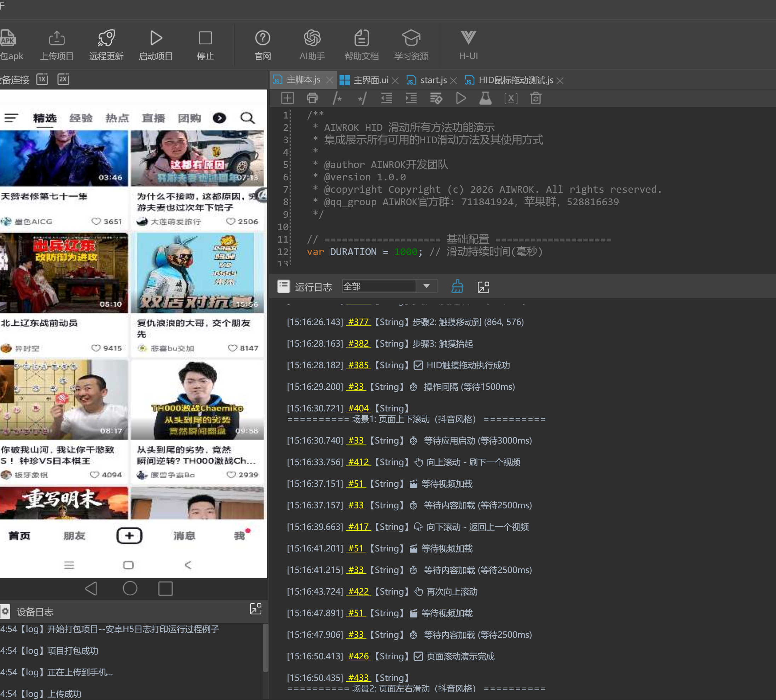This screenshot has width=776, height=700.
Task: Switch to the 主界面.ui tab
Action: click(x=364, y=80)
